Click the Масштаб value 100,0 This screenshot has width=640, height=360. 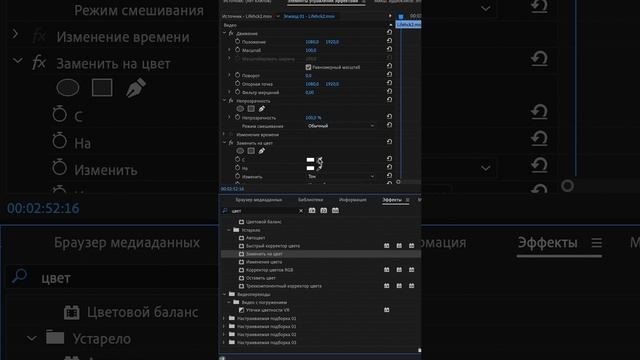point(311,50)
